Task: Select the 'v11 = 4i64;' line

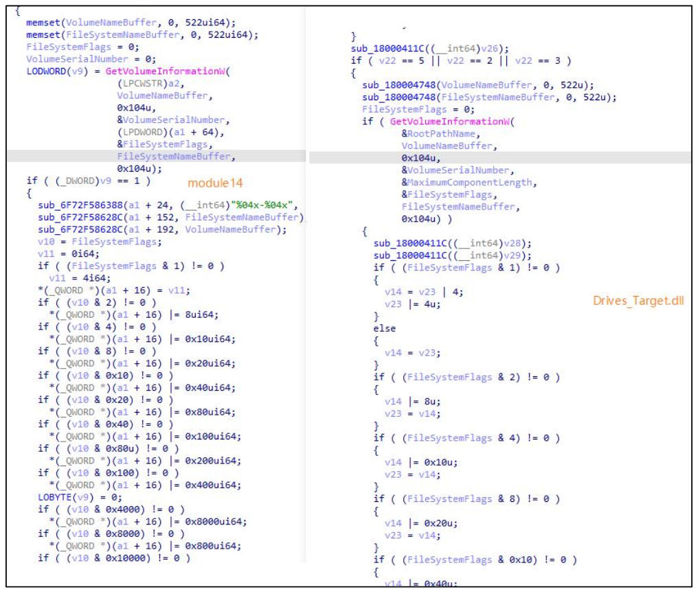Action: click(80, 278)
